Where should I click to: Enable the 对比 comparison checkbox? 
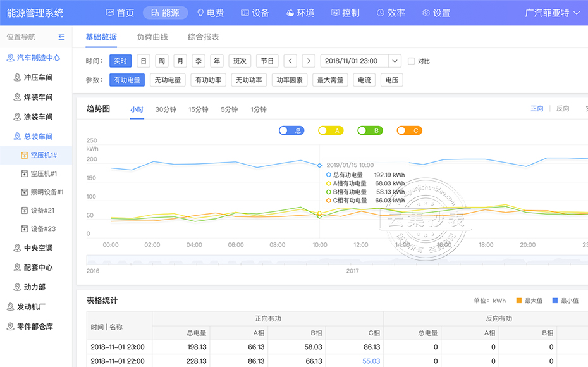tap(412, 61)
